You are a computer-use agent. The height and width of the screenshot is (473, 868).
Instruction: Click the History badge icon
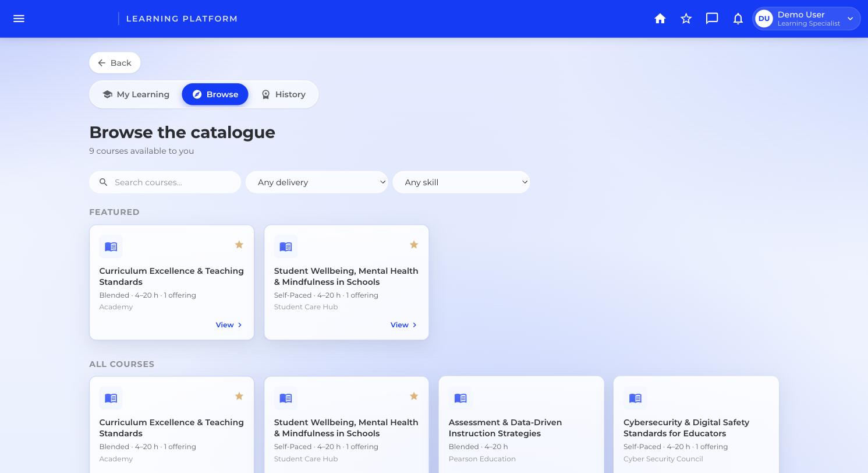266,94
